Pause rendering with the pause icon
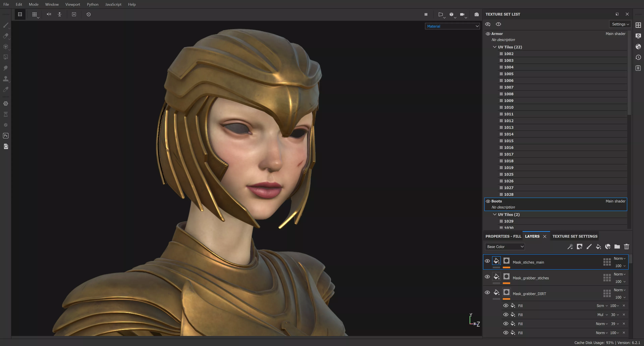Screen dimensions: 644x346 (x=426, y=14)
